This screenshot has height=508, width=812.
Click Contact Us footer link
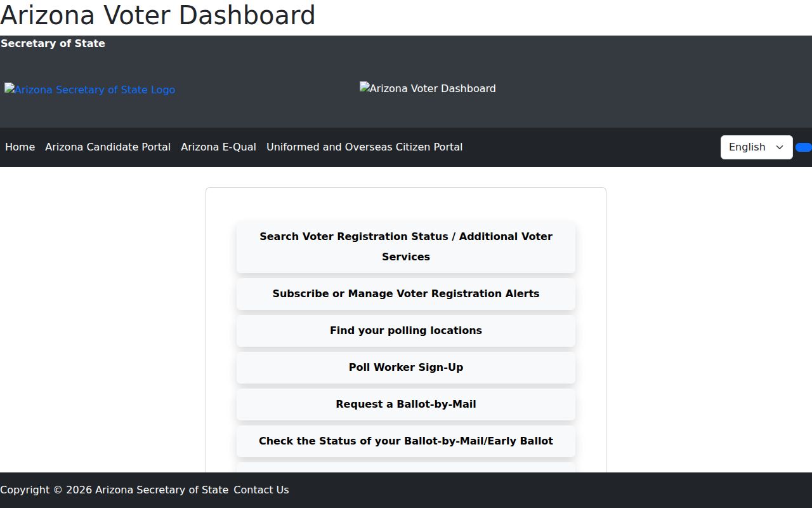[261, 490]
